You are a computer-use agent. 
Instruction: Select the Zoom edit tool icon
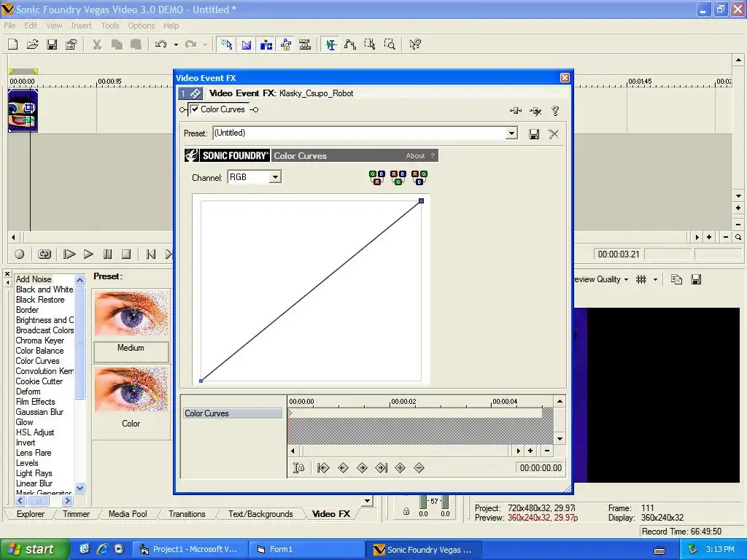click(390, 44)
